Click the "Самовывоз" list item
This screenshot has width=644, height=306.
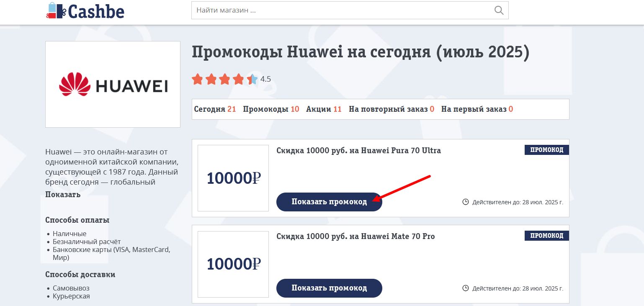click(71, 288)
